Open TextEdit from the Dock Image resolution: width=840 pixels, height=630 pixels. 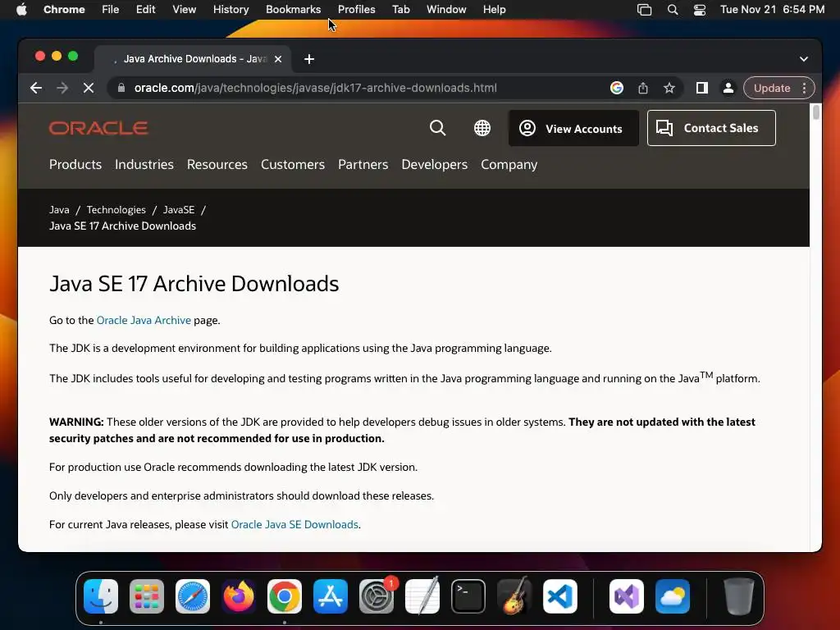[422, 596]
